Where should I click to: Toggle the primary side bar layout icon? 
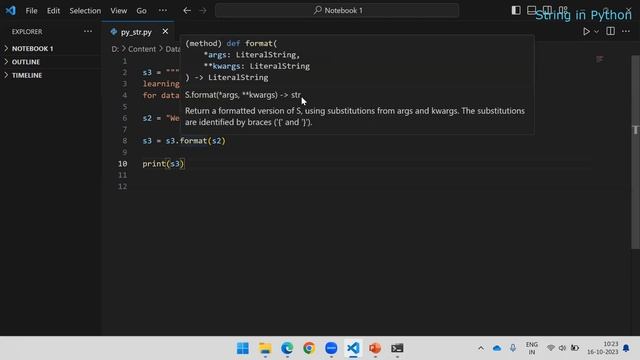[516, 10]
